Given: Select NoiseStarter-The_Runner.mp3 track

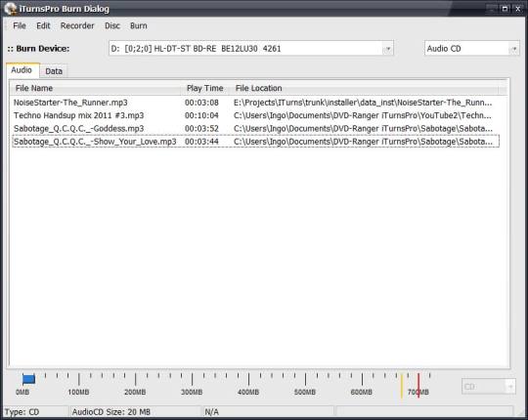Looking at the screenshot, I should tap(70, 103).
